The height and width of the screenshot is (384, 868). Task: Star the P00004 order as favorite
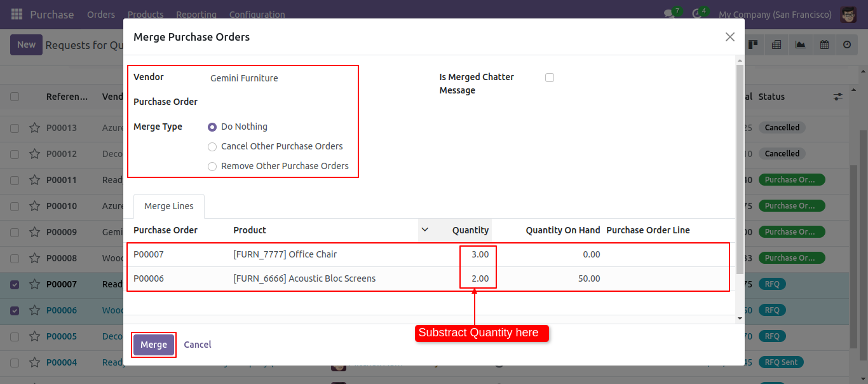point(34,362)
